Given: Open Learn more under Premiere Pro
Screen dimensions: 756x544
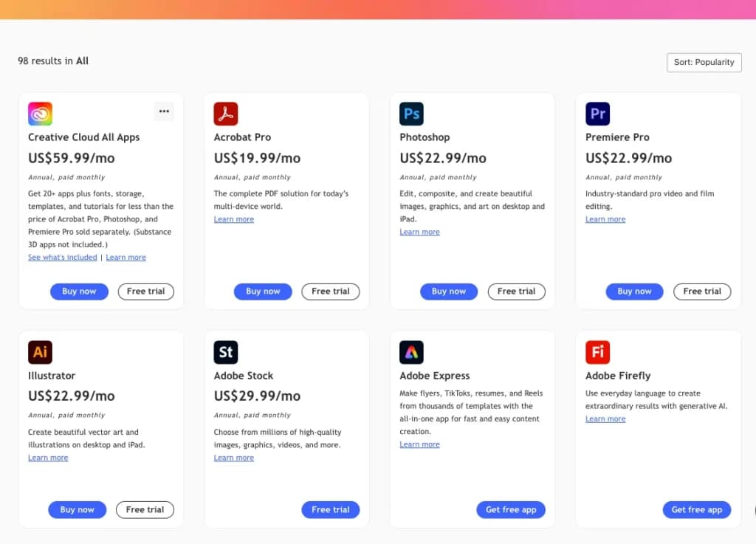Looking at the screenshot, I should tap(605, 219).
